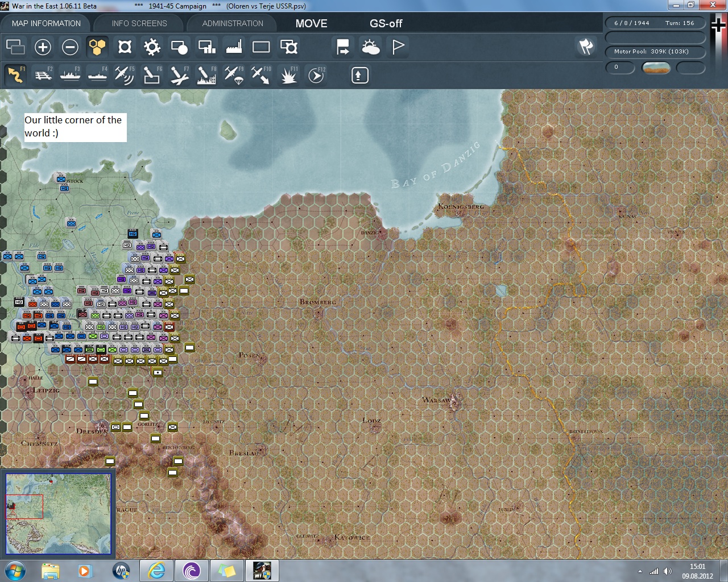Open the Administration tab
Screen dimensions: 728x582
[233, 23]
